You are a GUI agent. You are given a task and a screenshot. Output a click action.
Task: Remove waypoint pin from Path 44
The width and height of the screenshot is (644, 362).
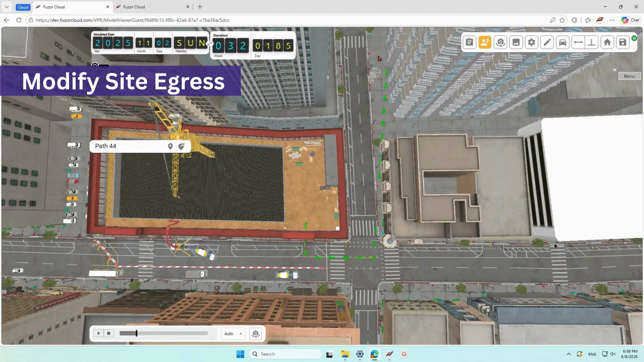182,146
